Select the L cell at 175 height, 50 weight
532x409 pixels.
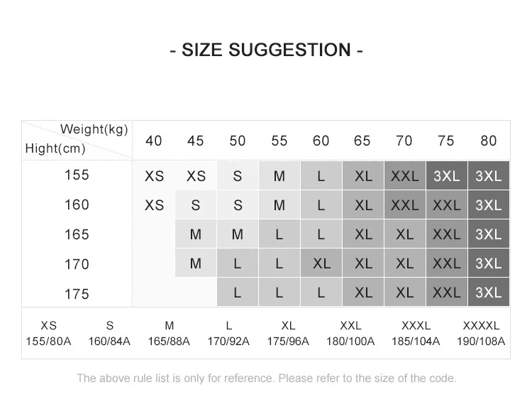[238, 293]
